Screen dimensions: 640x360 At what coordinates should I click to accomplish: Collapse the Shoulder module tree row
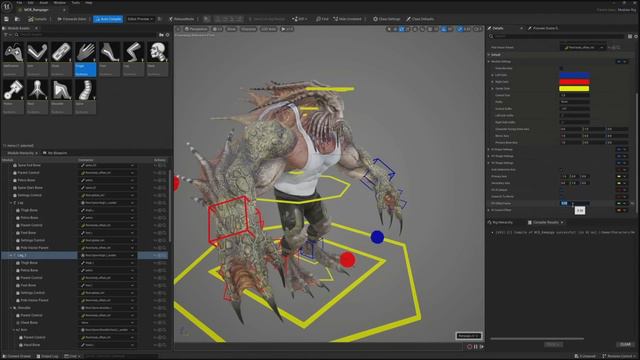click(11, 308)
